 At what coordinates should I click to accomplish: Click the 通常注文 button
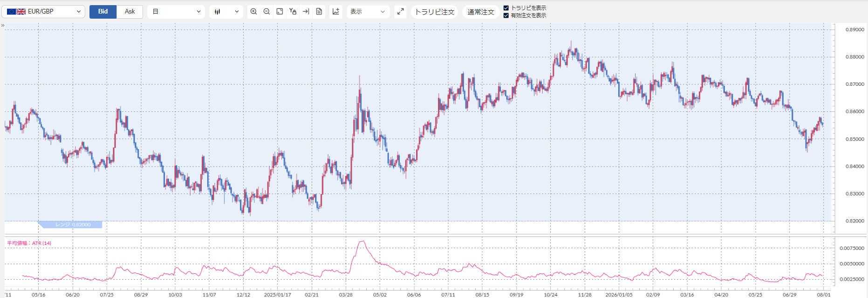point(481,12)
